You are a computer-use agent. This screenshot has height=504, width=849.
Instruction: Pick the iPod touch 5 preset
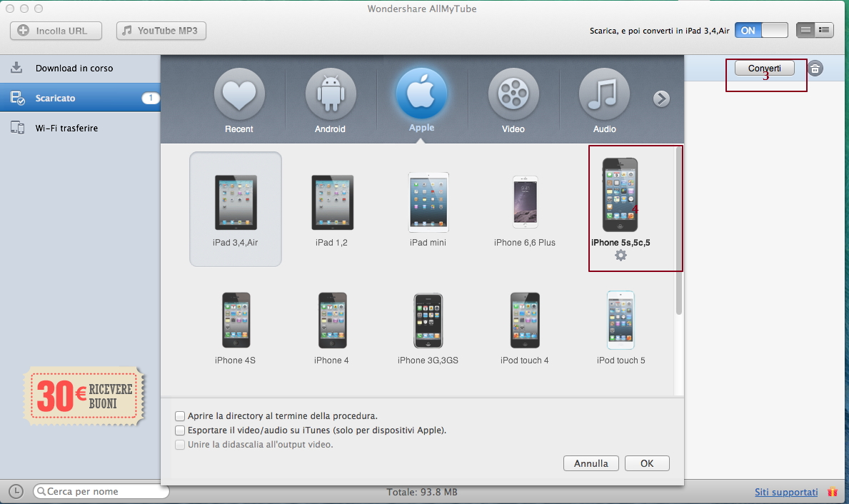(621, 328)
